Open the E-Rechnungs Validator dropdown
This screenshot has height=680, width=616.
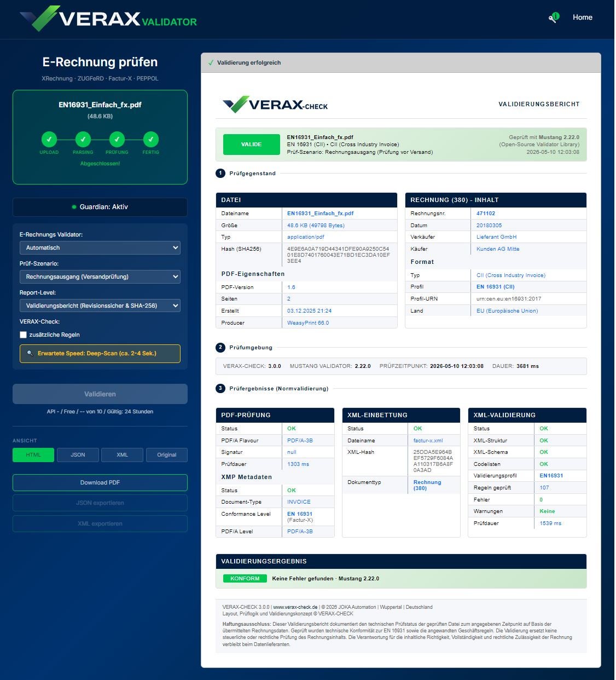tap(100, 247)
